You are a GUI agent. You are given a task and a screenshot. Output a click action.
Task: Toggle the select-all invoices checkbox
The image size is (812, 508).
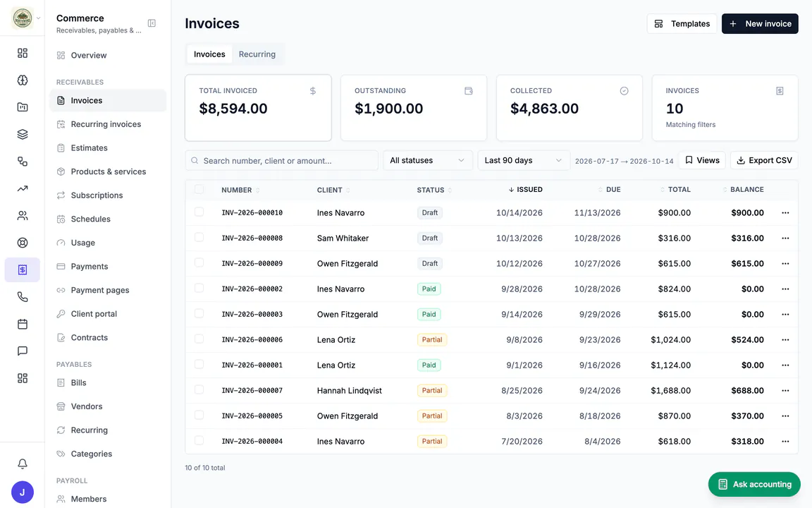pyautogui.click(x=199, y=189)
